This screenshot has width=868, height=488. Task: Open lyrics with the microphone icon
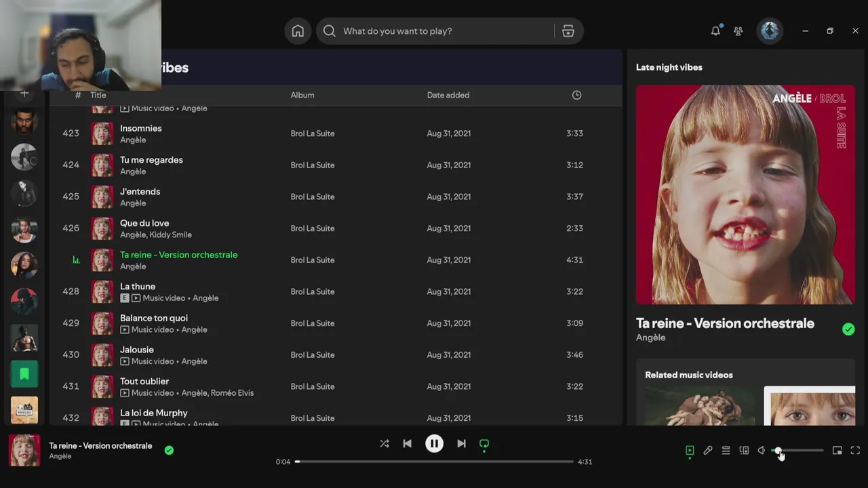[708, 451]
